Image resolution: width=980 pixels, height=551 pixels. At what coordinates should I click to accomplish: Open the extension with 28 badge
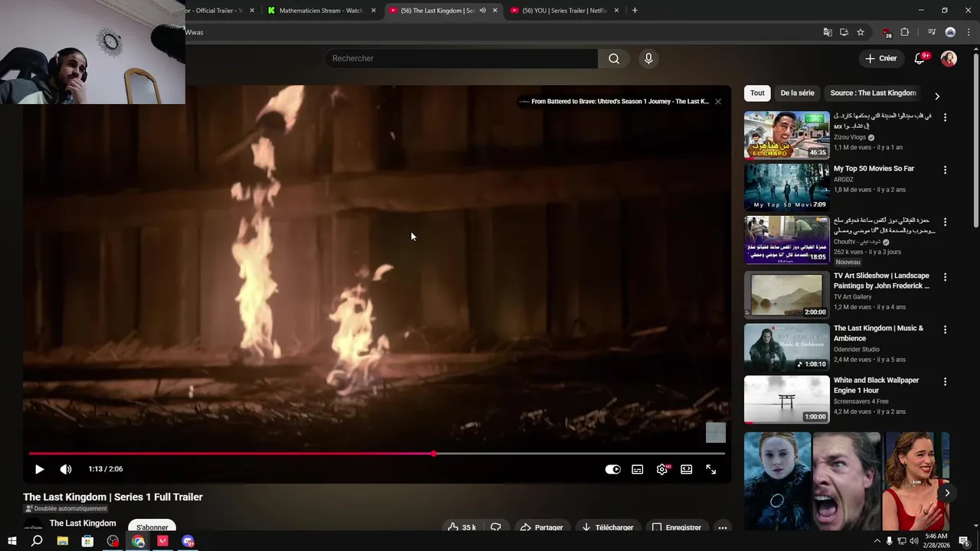(887, 32)
